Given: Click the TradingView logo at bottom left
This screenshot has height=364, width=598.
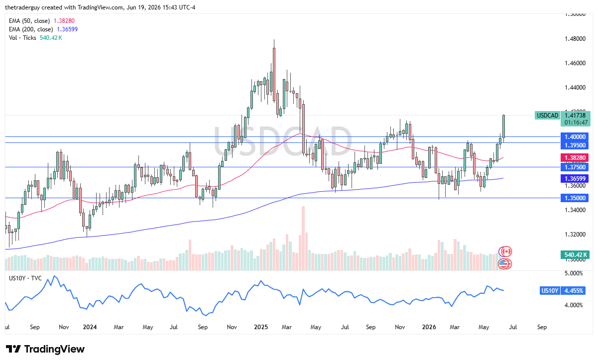Looking at the screenshot, I should (45, 349).
